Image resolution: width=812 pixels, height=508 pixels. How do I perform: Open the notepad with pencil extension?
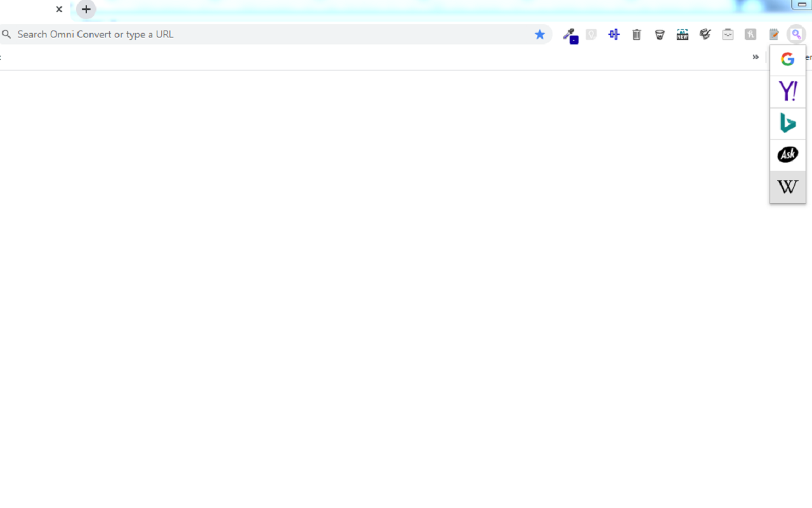(x=773, y=34)
